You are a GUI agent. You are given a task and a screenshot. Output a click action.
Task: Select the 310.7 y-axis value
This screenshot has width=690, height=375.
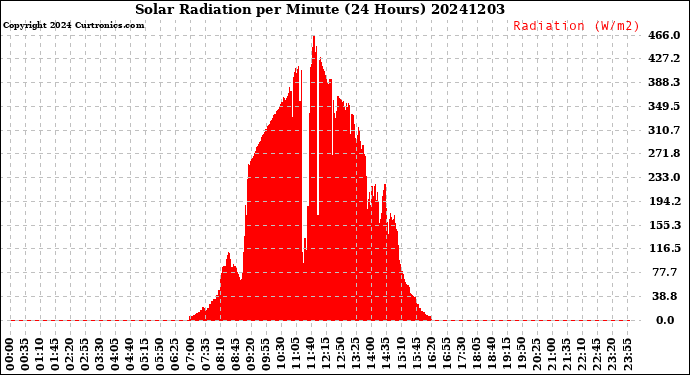(x=665, y=130)
